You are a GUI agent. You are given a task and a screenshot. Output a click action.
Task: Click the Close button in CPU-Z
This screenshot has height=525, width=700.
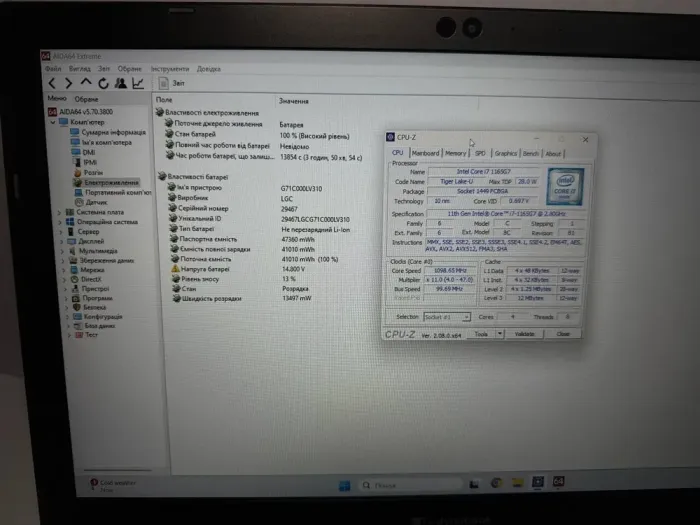click(563, 334)
